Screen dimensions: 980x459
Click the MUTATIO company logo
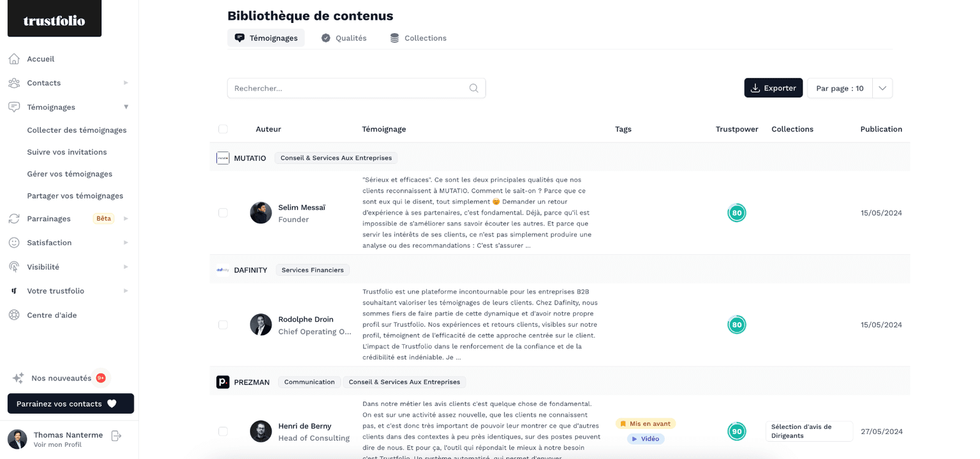223,158
